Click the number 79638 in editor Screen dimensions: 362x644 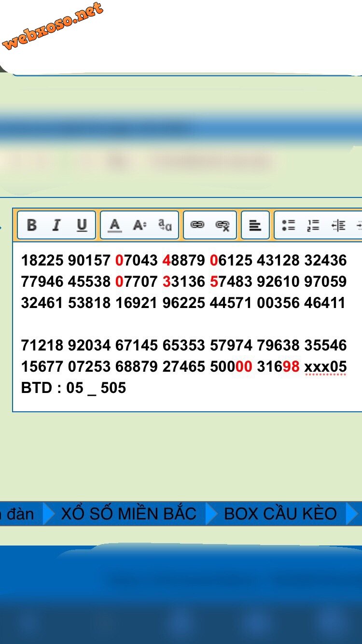pos(278,345)
